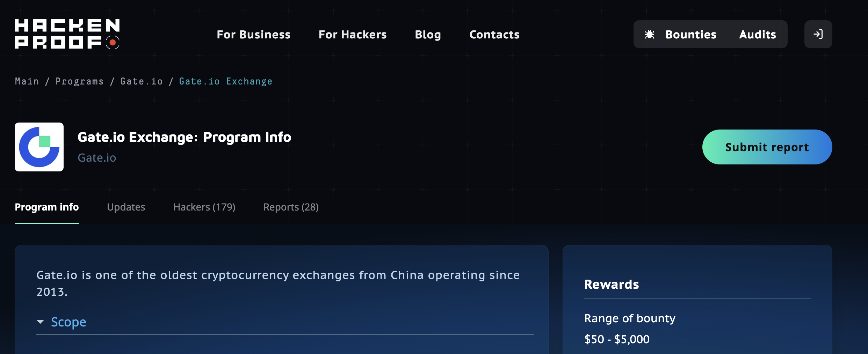View the Hackers (179) tab
This screenshot has height=354, width=868.
coord(204,207)
